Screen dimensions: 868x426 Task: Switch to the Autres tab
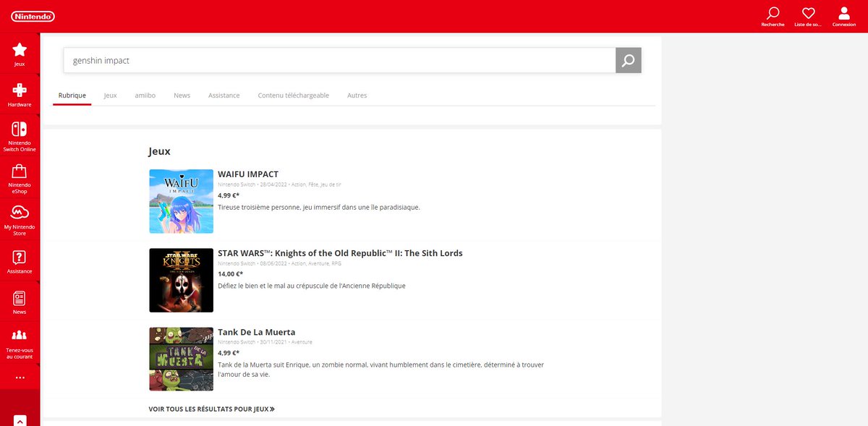point(357,95)
